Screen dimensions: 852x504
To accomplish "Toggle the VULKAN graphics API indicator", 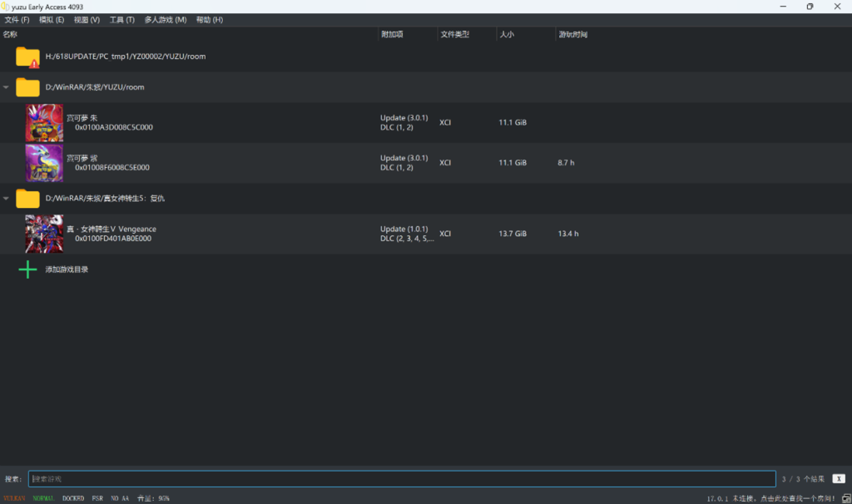I will [14, 498].
